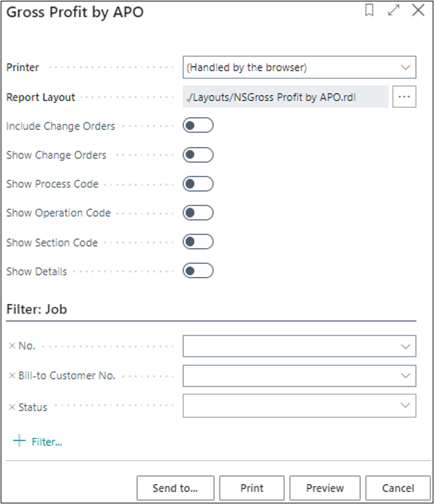Remove the No. filter via X icon
This screenshot has width=434, height=504.
pyautogui.click(x=11, y=346)
